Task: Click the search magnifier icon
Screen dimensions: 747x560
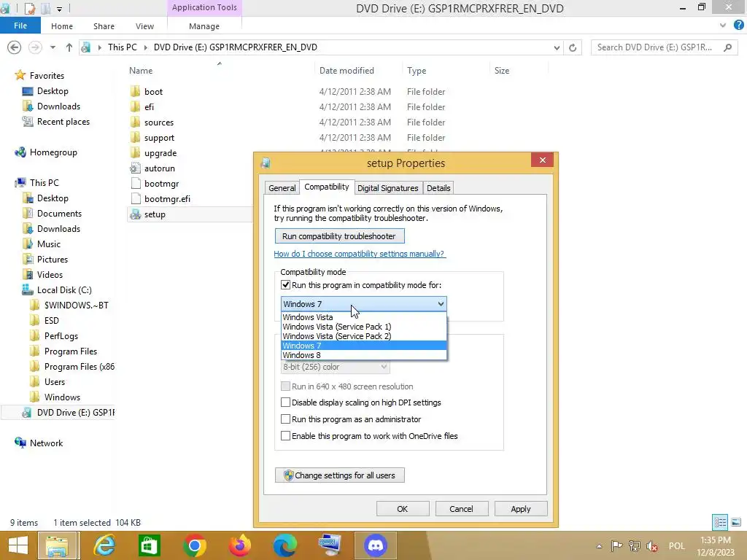Action: (727, 47)
